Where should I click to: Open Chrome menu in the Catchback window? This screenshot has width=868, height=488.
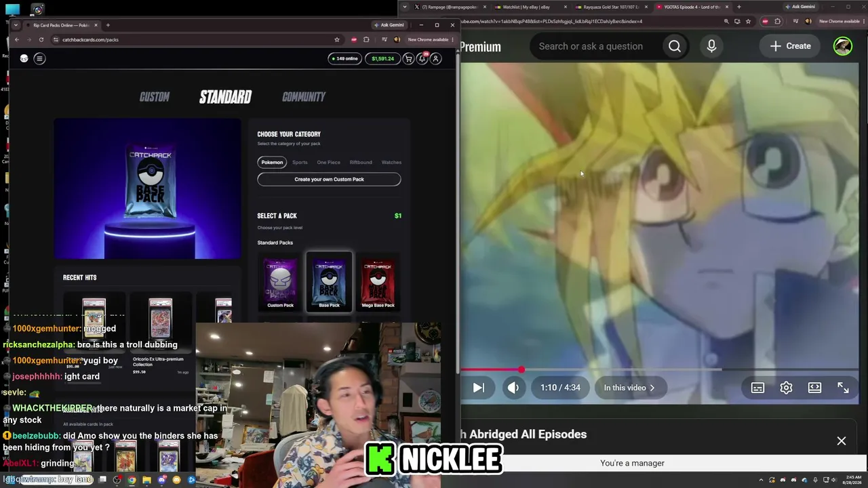(x=454, y=39)
